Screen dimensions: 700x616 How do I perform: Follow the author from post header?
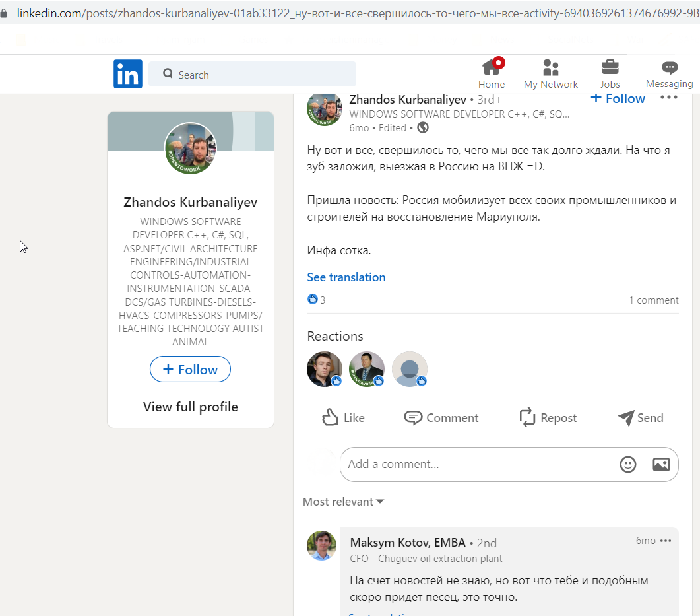pos(618,98)
